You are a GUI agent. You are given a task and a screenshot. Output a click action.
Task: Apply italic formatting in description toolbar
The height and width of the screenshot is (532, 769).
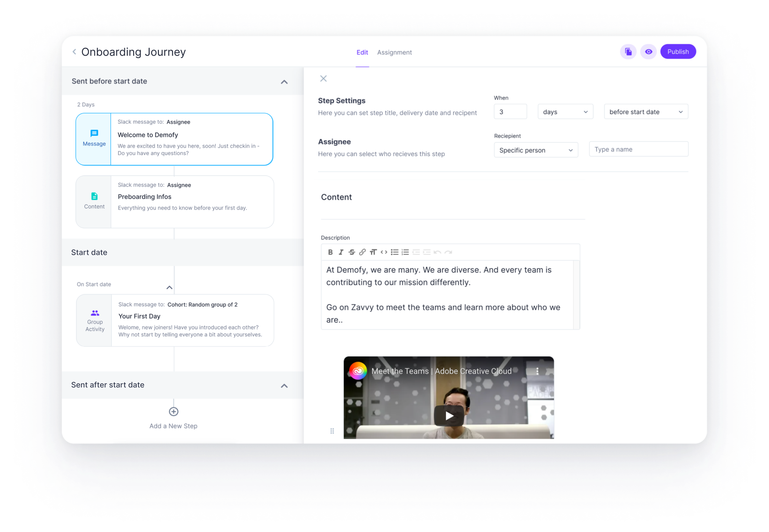(341, 252)
